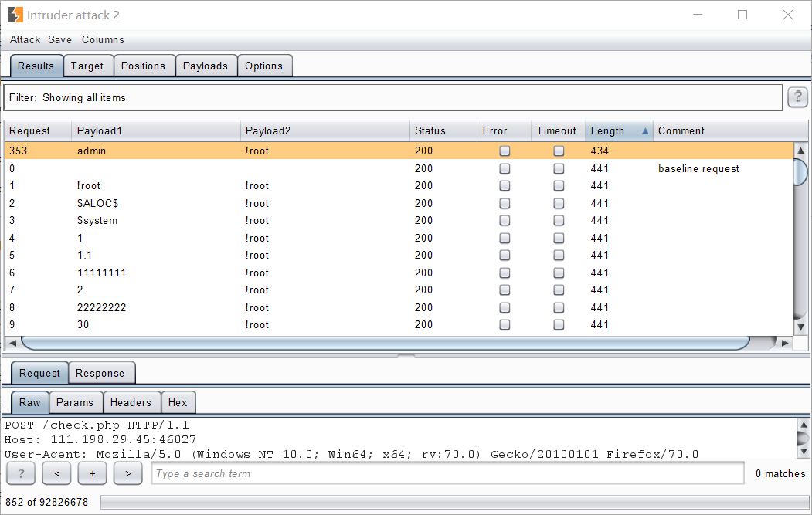Click the results table horizontal scrollbar thumb

pyautogui.click(x=386, y=343)
